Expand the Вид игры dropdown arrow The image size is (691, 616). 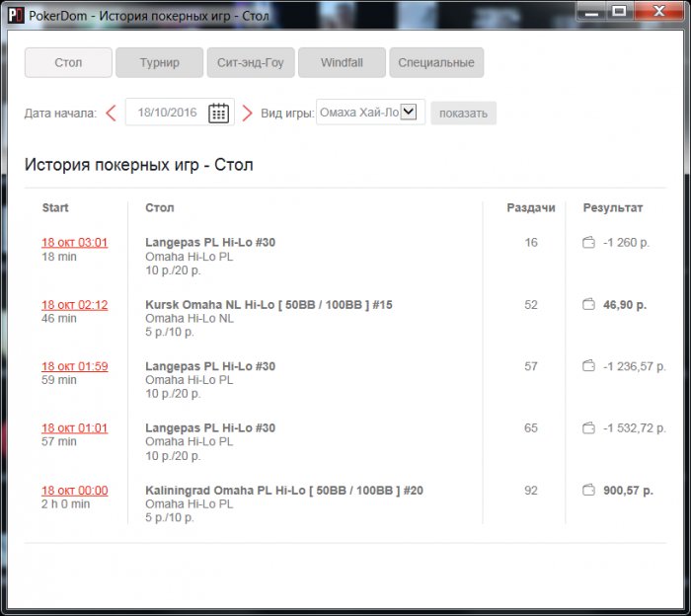point(409,112)
